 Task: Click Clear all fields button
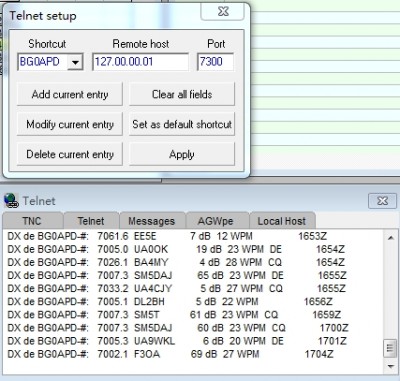point(182,94)
